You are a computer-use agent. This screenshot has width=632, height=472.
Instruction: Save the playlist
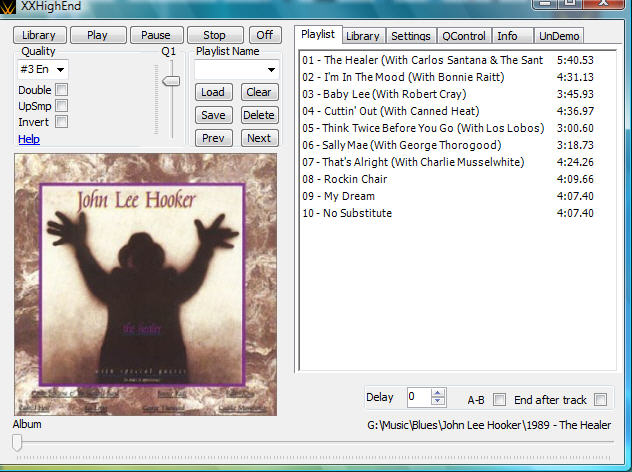(x=213, y=115)
